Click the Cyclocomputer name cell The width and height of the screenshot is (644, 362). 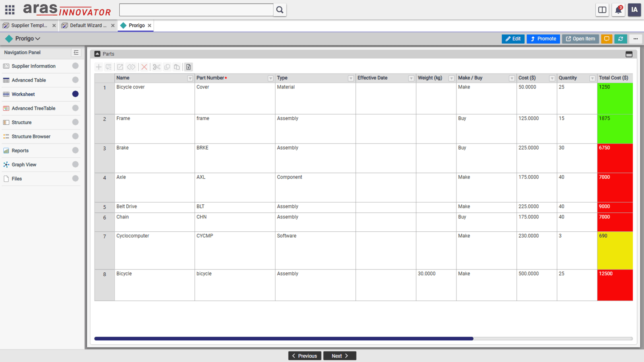coord(155,251)
